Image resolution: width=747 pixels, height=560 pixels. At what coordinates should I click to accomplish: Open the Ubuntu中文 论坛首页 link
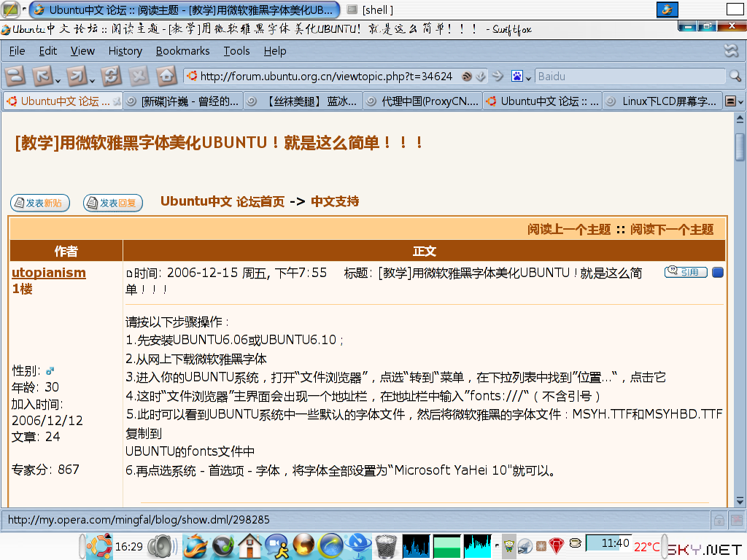click(x=222, y=201)
